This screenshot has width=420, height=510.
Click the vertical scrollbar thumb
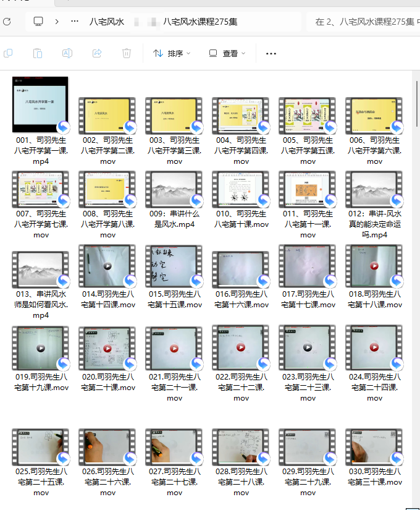coord(417,104)
